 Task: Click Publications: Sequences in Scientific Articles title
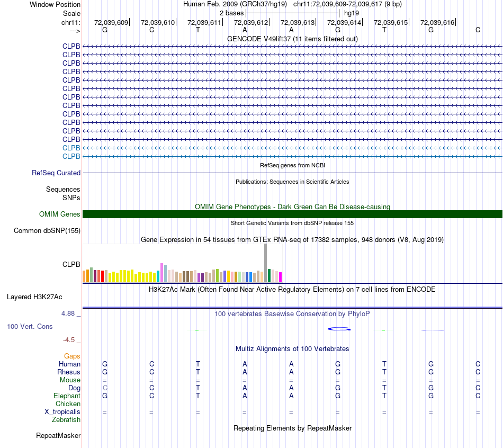[x=292, y=182]
